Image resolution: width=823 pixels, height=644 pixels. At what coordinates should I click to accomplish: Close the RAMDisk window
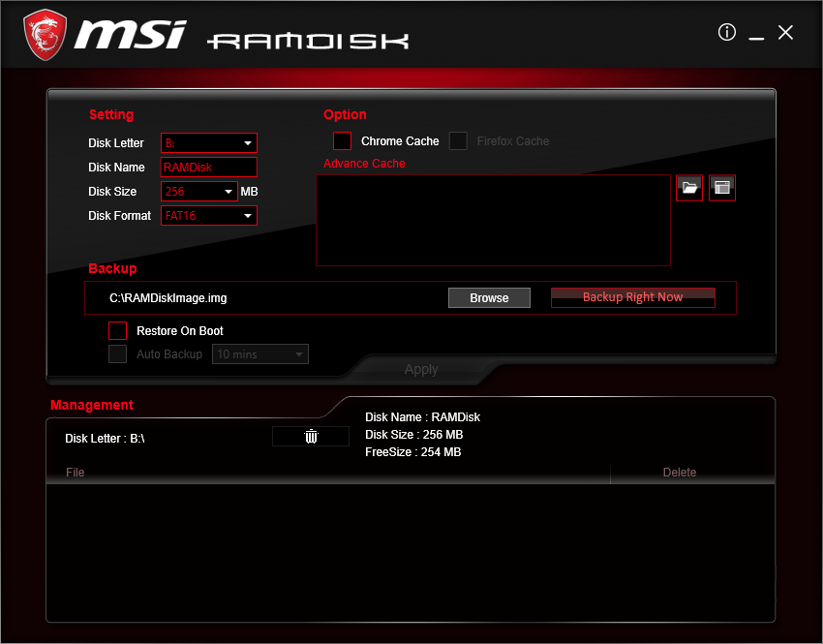pos(785,33)
